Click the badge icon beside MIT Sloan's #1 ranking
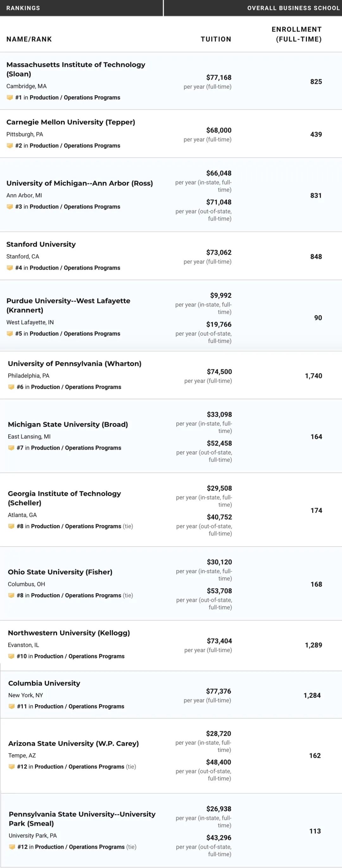Image resolution: width=342 pixels, height=868 pixels. coord(10,98)
